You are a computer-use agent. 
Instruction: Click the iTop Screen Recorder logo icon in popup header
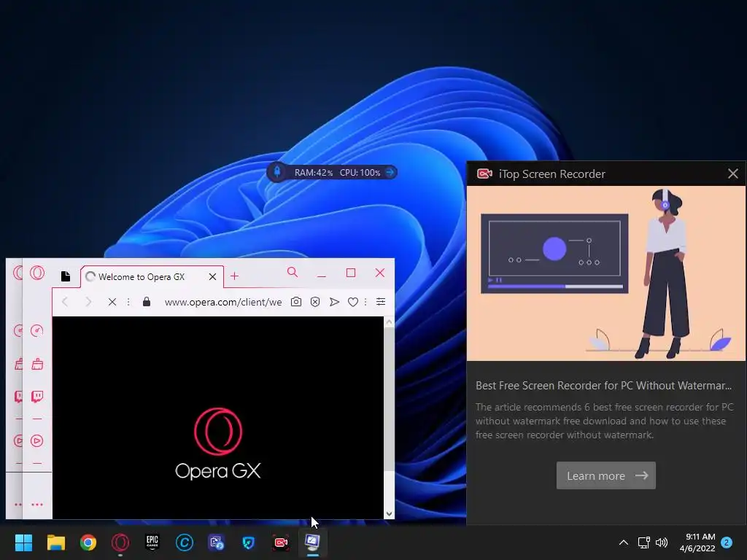tap(484, 174)
